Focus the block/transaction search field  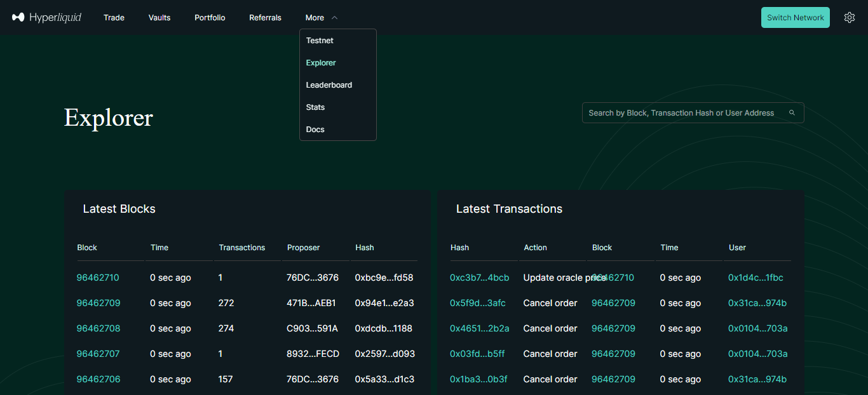[693, 112]
